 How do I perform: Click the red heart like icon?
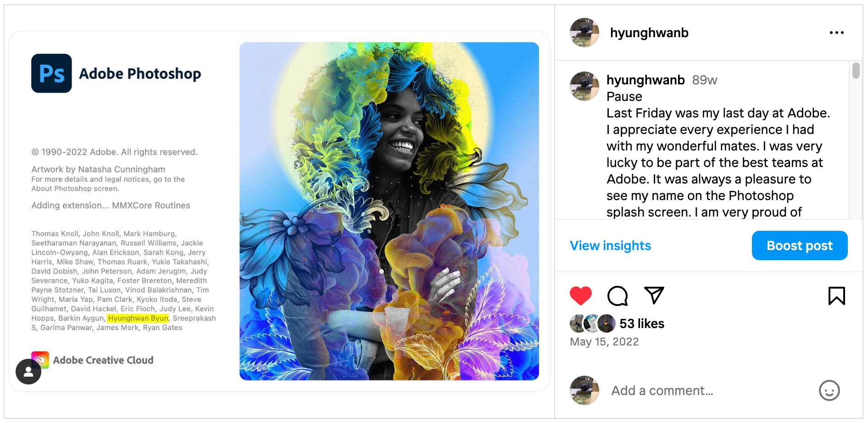point(580,296)
